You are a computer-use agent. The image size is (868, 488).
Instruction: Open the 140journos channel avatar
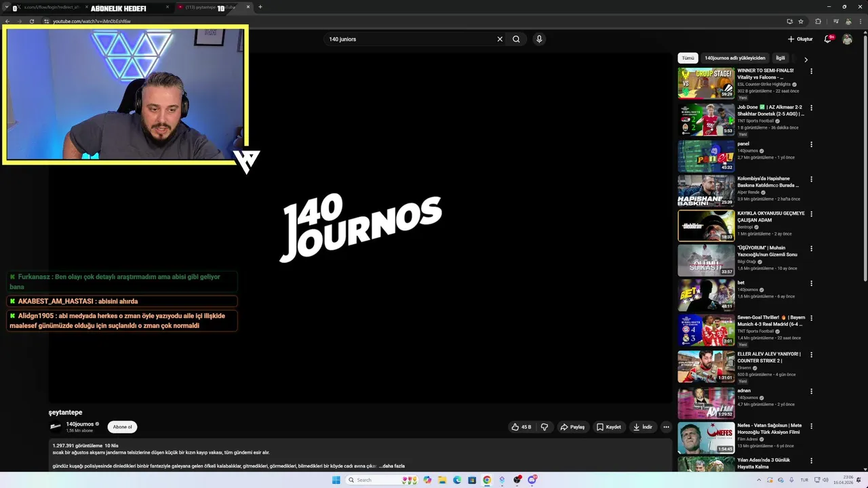[x=56, y=427]
